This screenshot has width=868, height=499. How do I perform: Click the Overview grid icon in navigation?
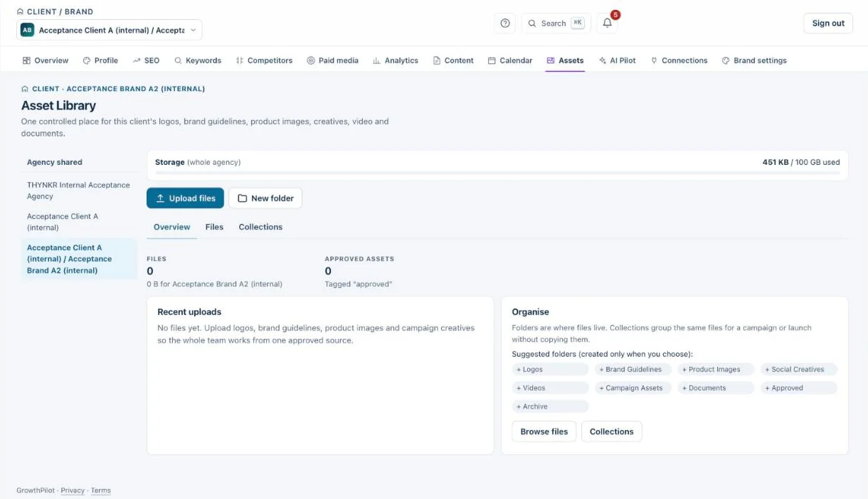26,60
